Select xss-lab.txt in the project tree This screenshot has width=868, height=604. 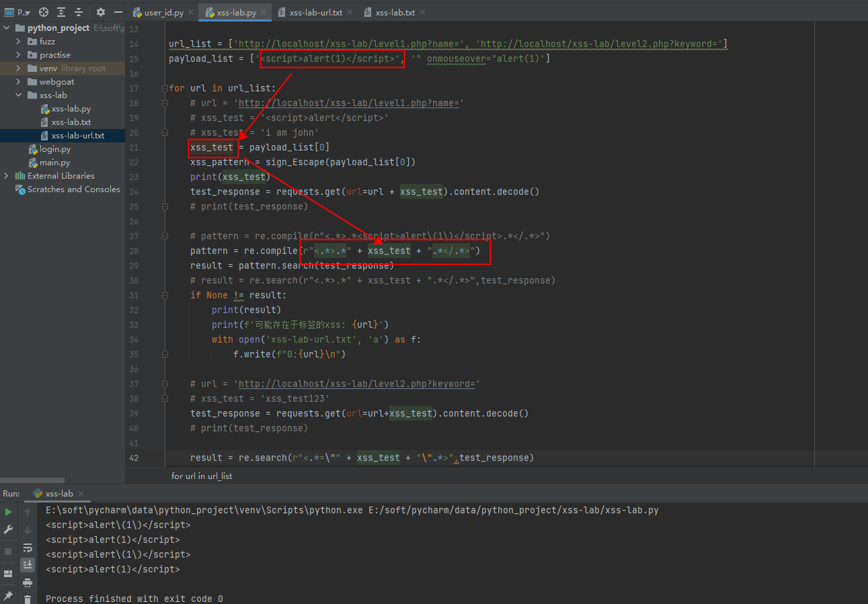[x=71, y=122]
